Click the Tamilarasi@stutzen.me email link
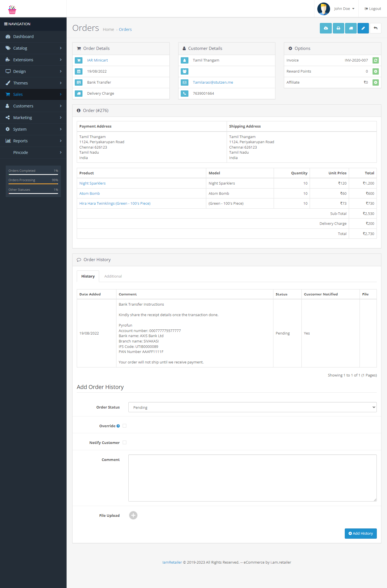This screenshot has width=387, height=588. point(213,83)
